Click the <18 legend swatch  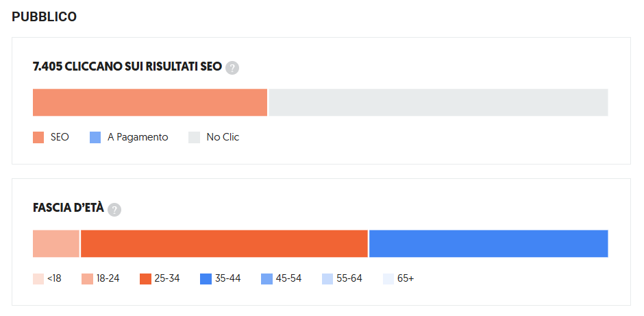click(x=38, y=279)
